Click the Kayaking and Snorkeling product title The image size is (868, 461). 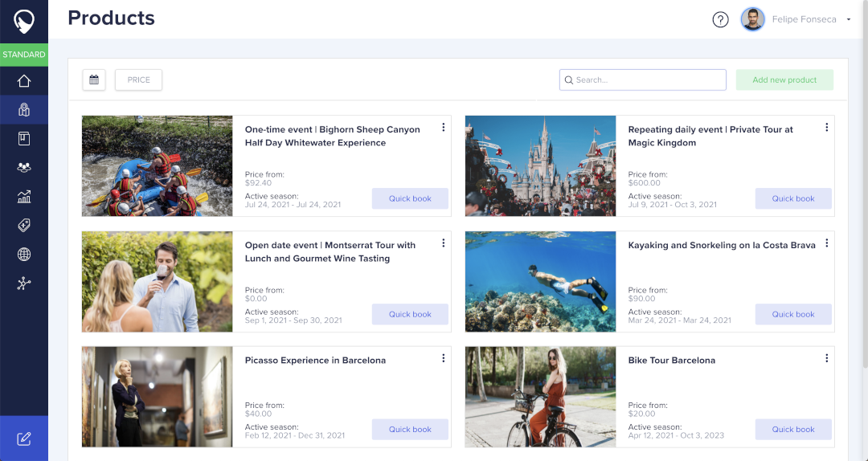coord(722,246)
